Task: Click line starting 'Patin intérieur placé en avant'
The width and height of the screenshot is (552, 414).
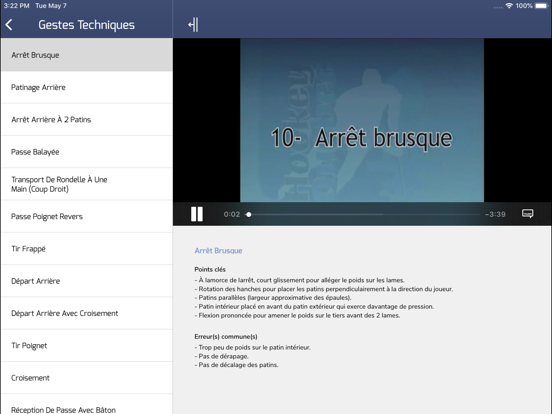Action: [x=314, y=307]
